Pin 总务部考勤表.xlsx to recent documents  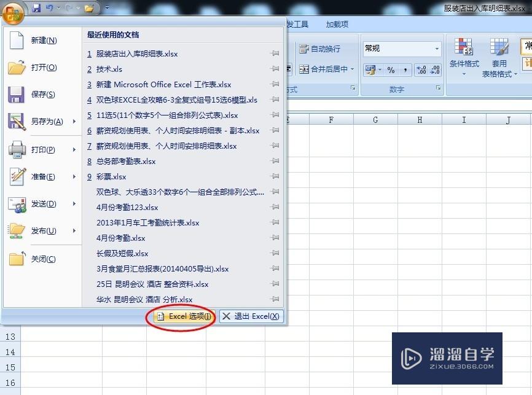pyautogui.click(x=275, y=161)
